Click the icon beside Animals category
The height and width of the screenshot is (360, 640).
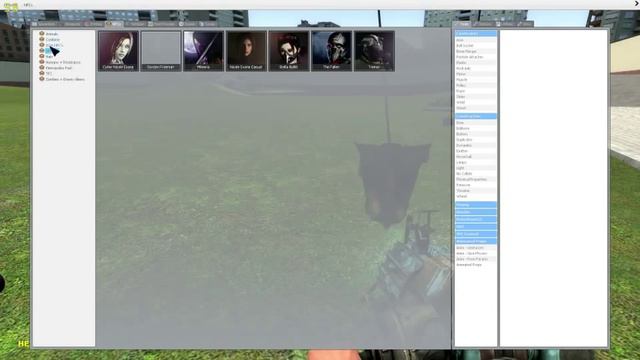tap(42, 34)
